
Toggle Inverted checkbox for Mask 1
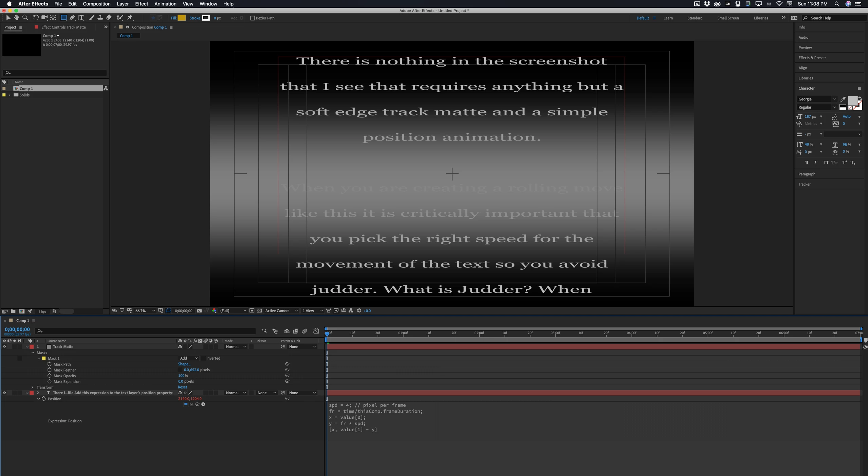[203, 358]
